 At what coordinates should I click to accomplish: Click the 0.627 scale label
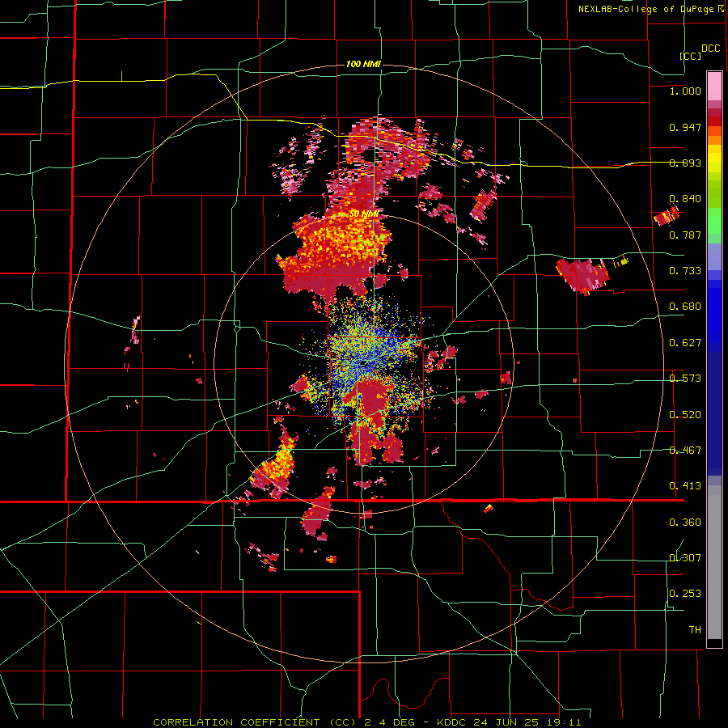point(685,343)
